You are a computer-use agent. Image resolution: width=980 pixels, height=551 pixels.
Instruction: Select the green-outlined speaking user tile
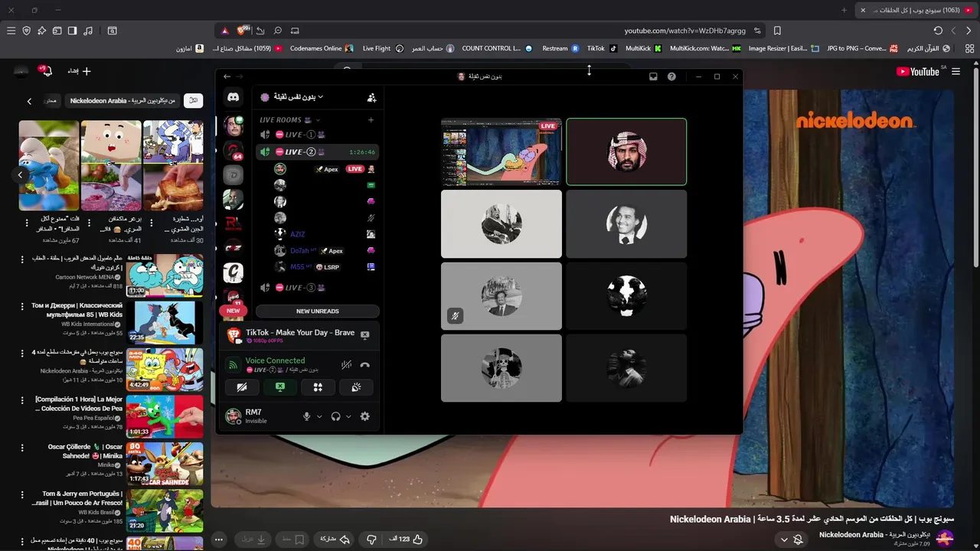[626, 152]
